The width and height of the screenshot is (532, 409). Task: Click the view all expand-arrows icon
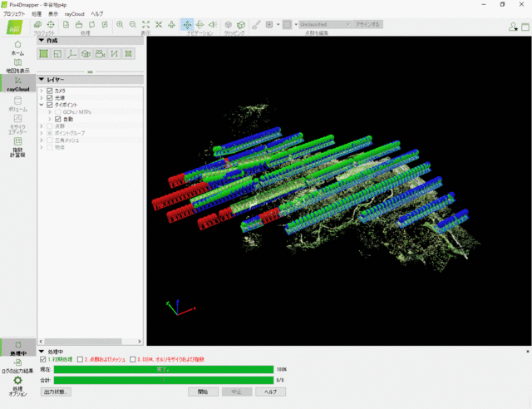[146, 24]
